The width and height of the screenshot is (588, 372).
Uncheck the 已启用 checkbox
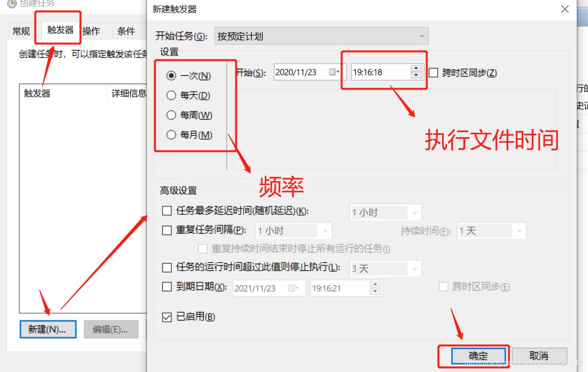(168, 316)
